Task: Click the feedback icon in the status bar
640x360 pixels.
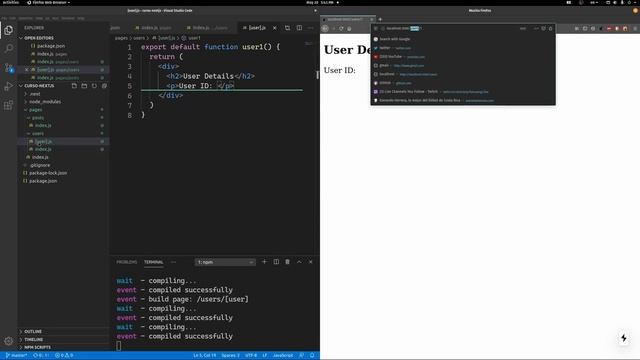Action: (x=302, y=356)
